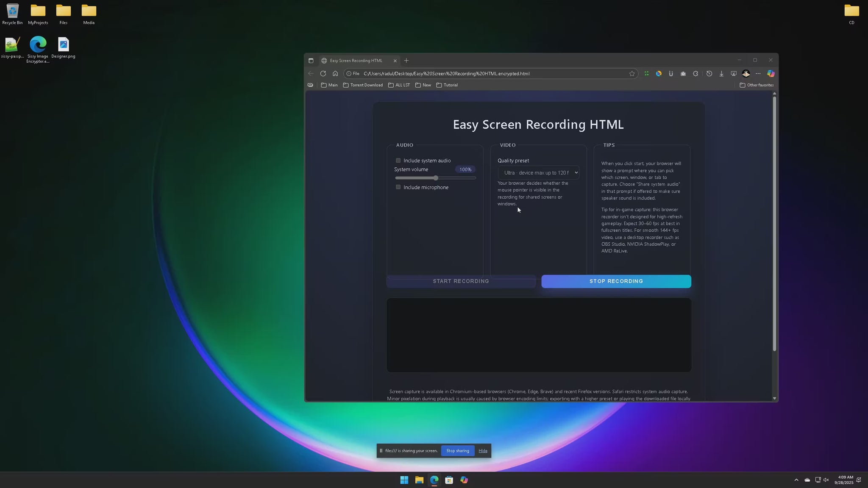
Task: Click the System volume slider track
Action: 456,178
